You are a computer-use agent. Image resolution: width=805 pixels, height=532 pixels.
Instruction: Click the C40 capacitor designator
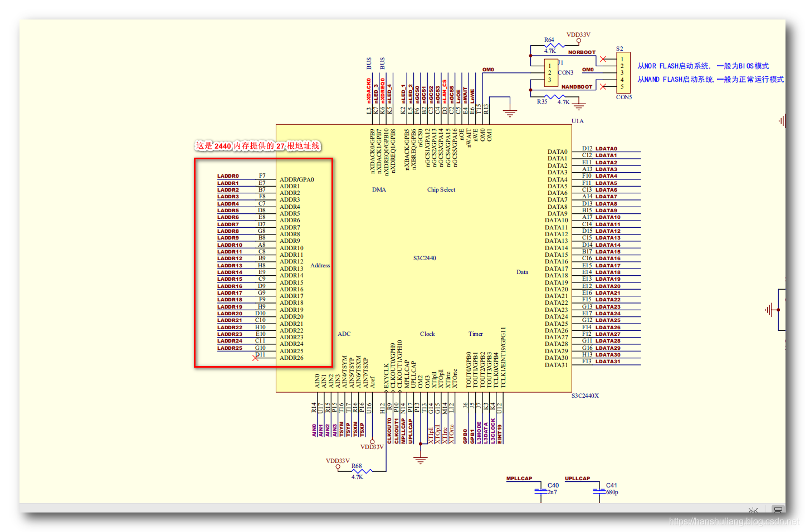pos(553,485)
